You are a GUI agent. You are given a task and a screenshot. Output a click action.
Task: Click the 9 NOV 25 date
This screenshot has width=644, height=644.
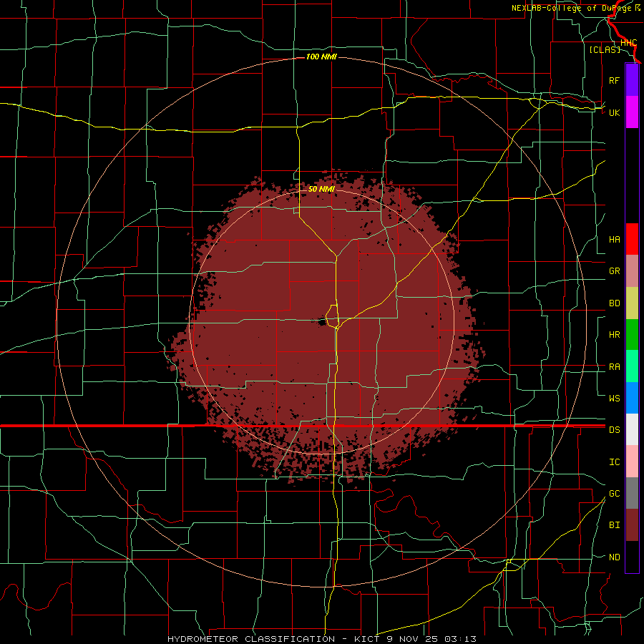411,639
